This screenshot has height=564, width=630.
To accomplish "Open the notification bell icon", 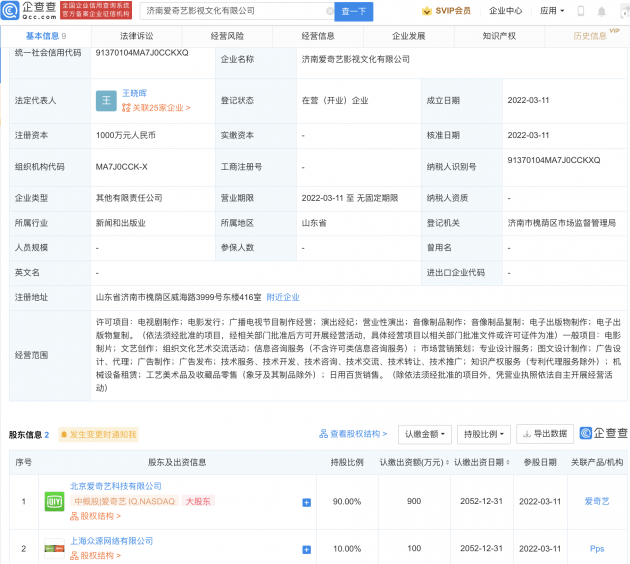I will pyautogui.click(x=601, y=12).
